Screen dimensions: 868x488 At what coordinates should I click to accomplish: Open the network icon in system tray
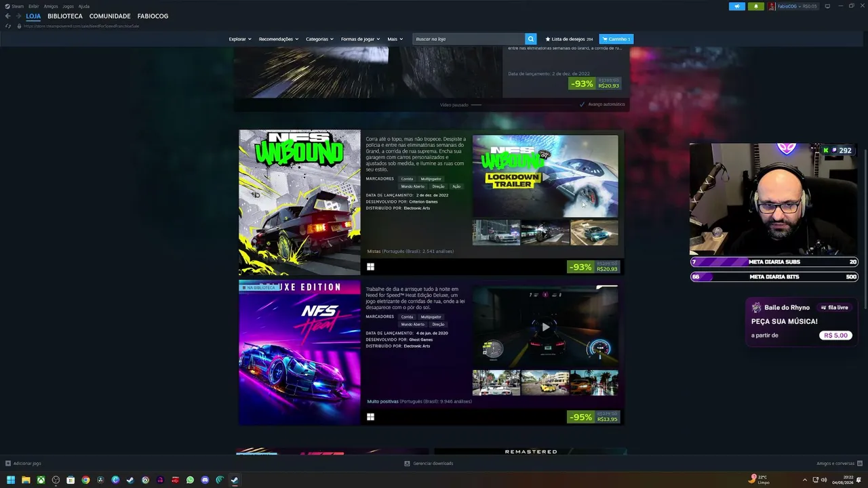[x=814, y=480]
